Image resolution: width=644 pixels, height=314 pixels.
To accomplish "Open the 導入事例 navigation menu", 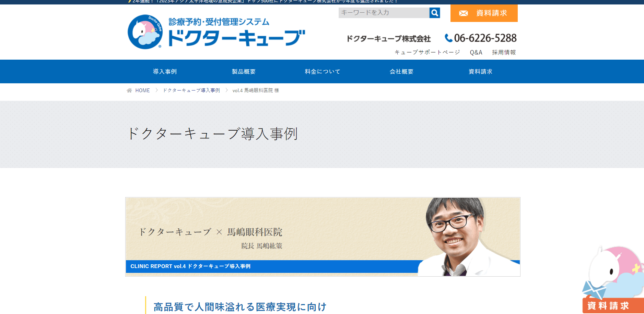I will coord(165,72).
